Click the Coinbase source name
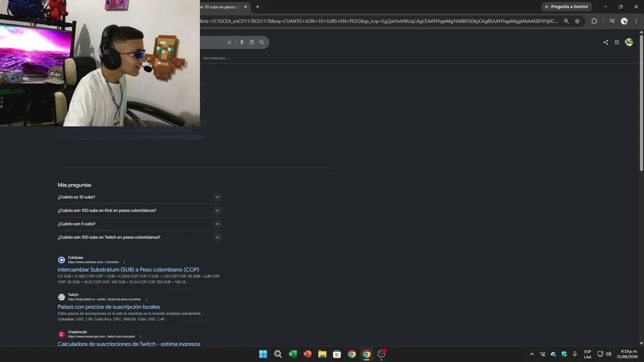This screenshot has height=362, width=644. coord(75,258)
